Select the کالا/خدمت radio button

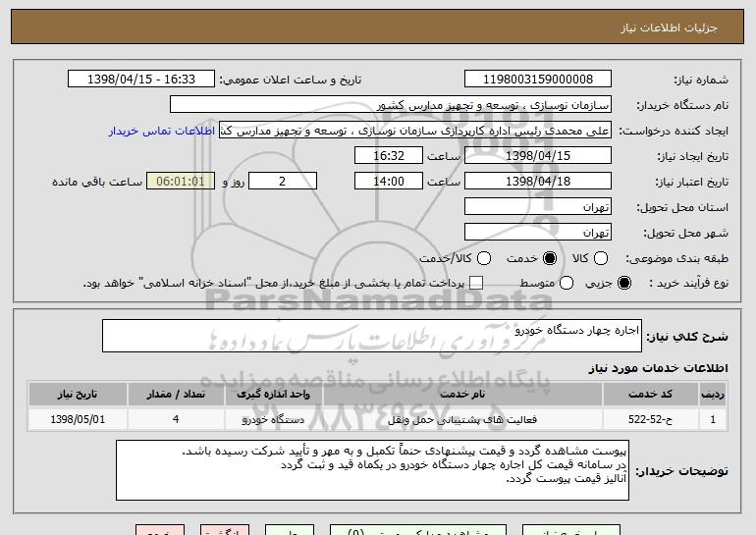pos(484,258)
